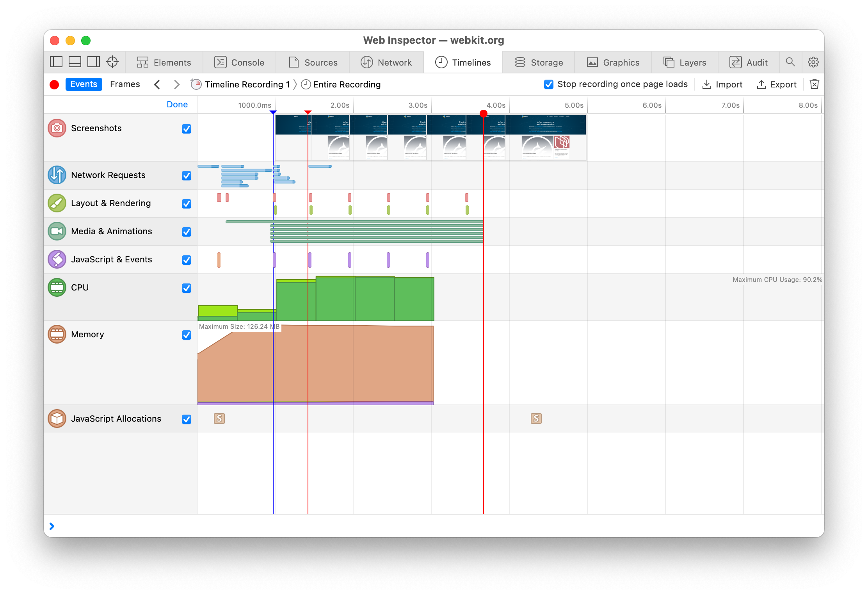Click the JavaScript Allocations snapshot marker

(x=219, y=419)
